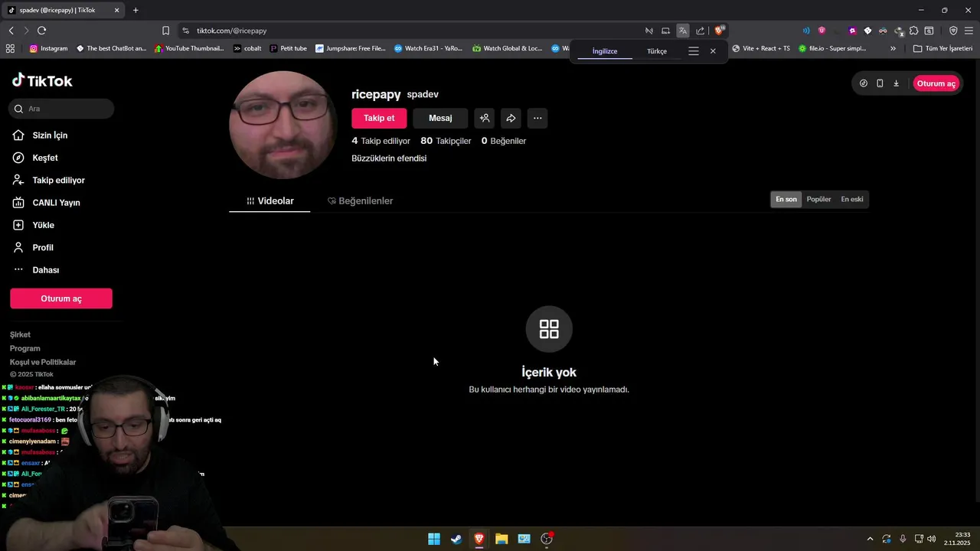
Task: Open the tab groups grid icon
Action: [10, 48]
